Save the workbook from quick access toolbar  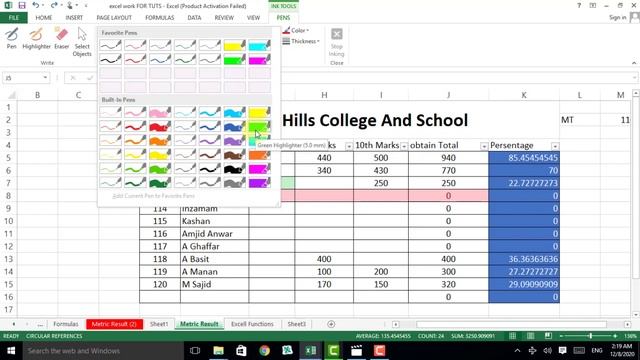22,5
